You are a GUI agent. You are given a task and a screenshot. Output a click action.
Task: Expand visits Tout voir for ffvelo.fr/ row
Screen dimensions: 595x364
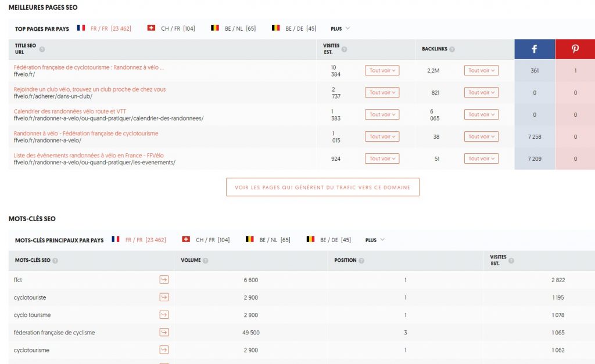tap(382, 70)
